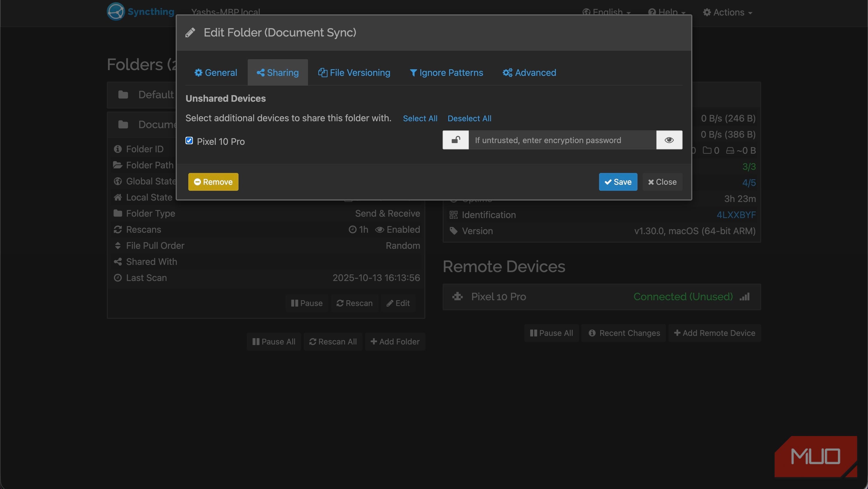Screen dimensions: 868x489
Task: Switch to the Ignore Patterns tab
Action: point(446,72)
